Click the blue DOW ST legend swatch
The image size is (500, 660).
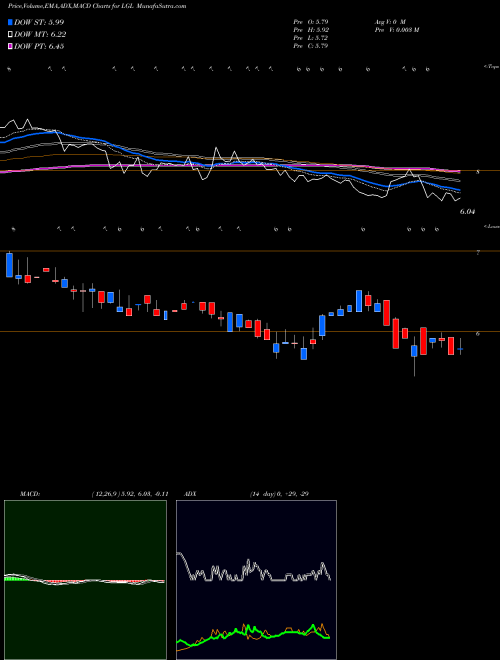pos(10,22)
